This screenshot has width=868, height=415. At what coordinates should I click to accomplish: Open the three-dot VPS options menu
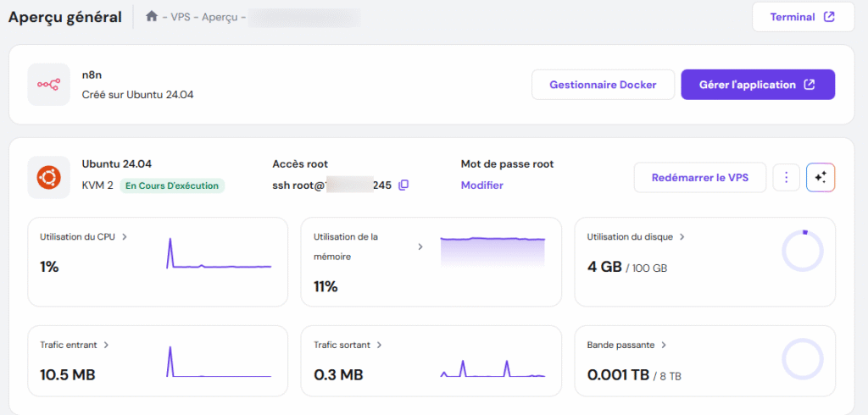pos(786,177)
